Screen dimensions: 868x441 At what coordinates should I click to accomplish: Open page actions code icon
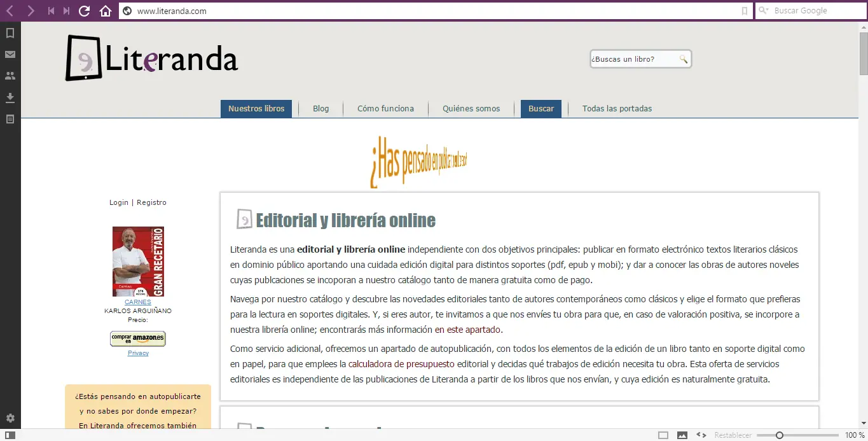[x=701, y=435]
